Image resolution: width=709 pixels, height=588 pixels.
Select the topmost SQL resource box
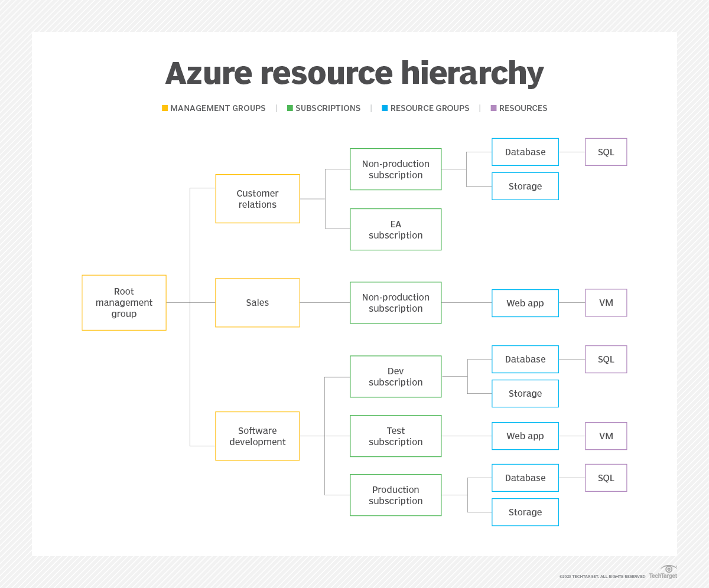pyautogui.click(x=606, y=152)
